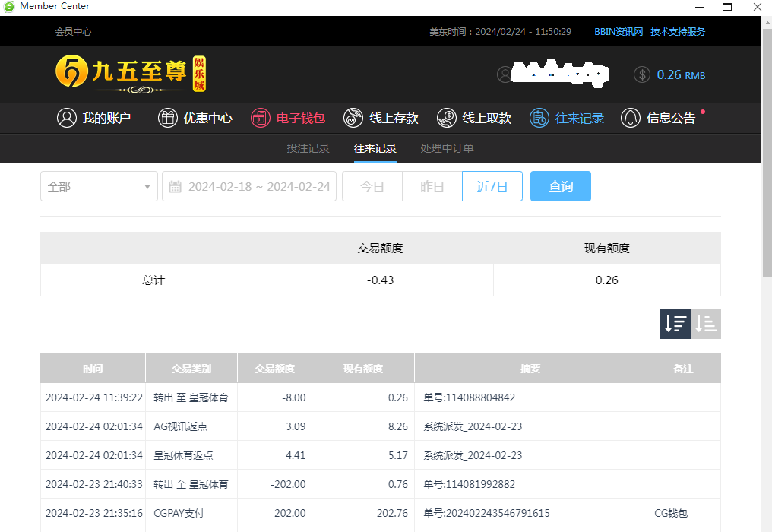Click the 电子钱包 wallet icon
The width and height of the screenshot is (772, 532).
click(x=261, y=118)
